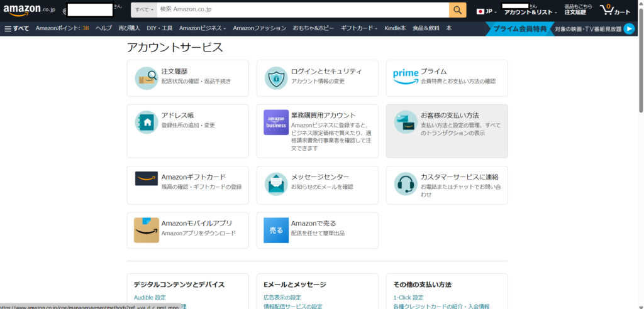Open the Amazonギフトカード card title
The height and width of the screenshot is (309, 644).
pos(194,177)
